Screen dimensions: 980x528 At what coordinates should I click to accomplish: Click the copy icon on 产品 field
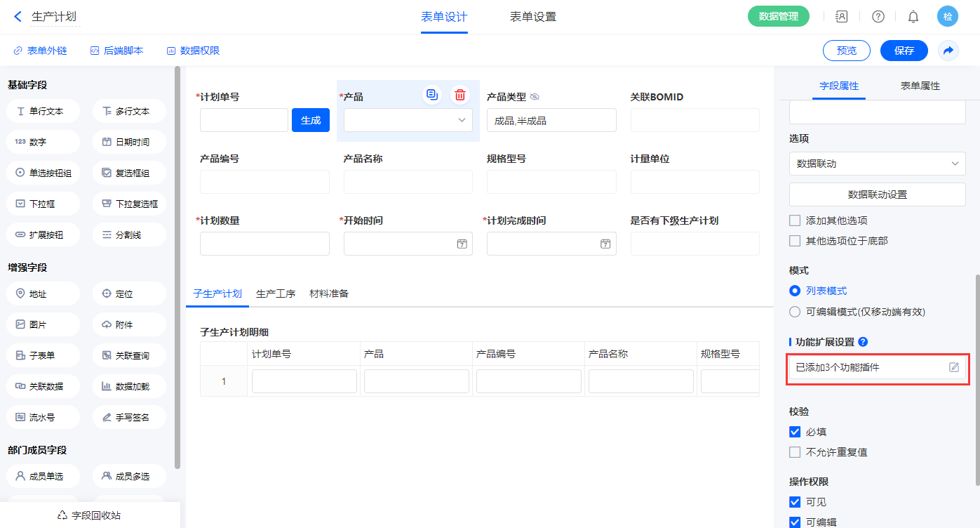pyautogui.click(x=432, y=95)
